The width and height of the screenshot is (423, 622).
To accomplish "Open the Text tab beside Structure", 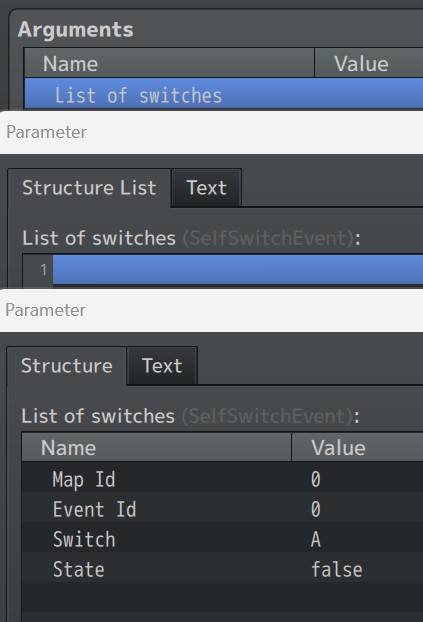I will point(162,366).
